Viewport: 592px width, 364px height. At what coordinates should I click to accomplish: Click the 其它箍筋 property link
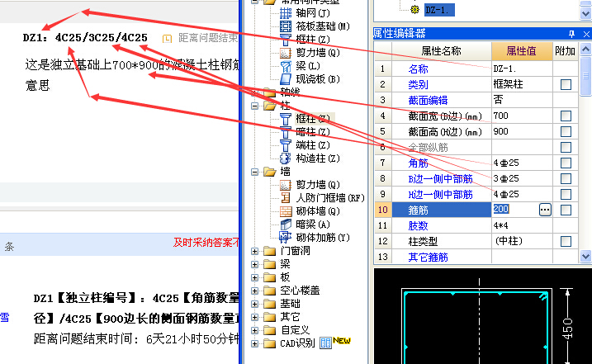click(428, 258)
